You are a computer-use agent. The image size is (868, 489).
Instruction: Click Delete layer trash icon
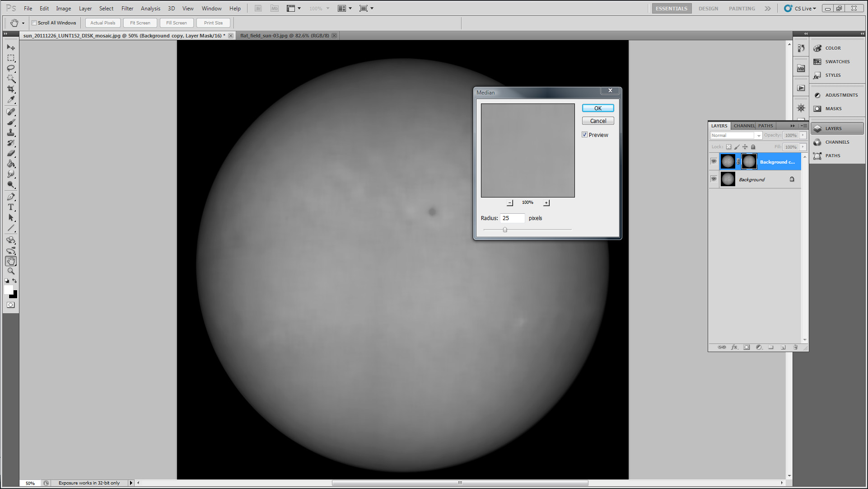[x=795, y=347]
